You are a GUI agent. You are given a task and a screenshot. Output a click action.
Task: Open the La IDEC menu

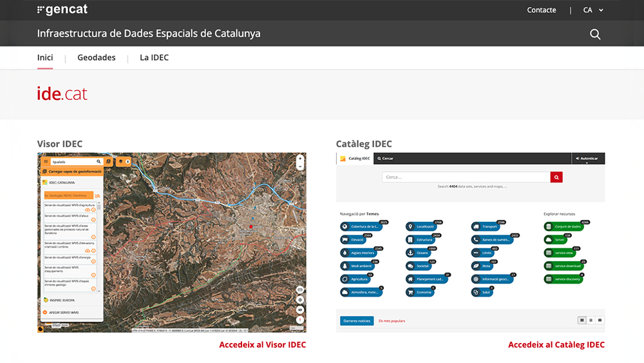point(154,57)
